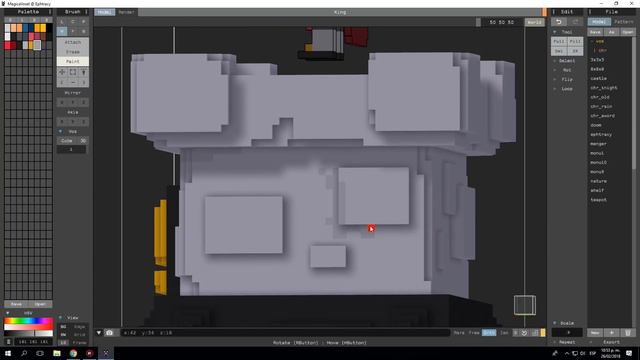
Task: Open Windows search from taskbar
Action: (x=24, y=353)
